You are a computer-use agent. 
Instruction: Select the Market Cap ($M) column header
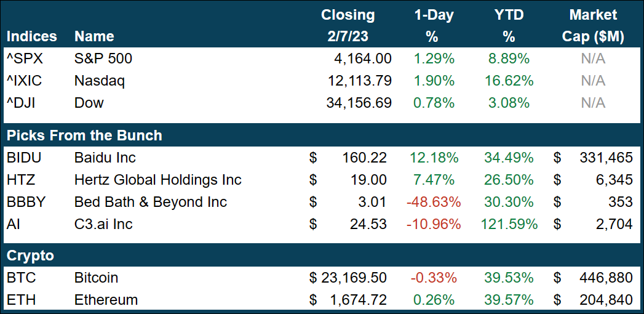tap(593, 26)
